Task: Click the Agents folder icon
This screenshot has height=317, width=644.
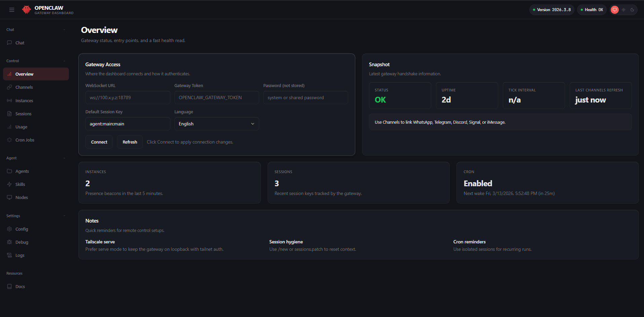Action: pos(9,171)
